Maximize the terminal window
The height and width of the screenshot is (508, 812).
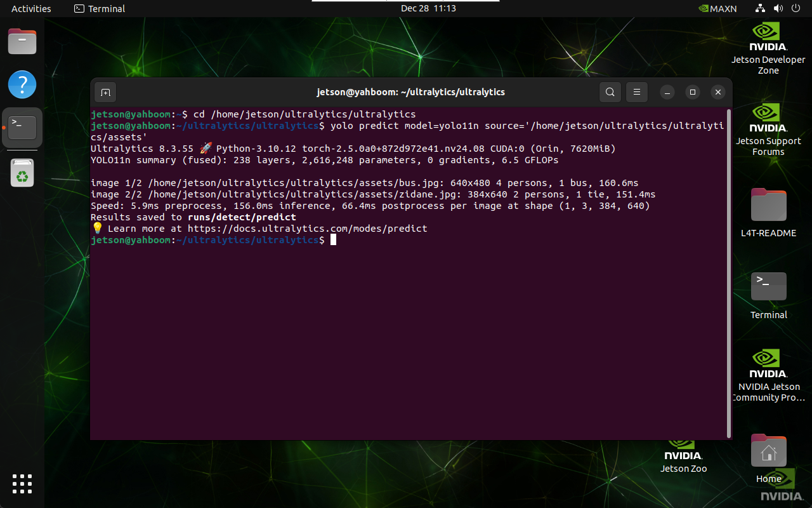pos(693,92)
